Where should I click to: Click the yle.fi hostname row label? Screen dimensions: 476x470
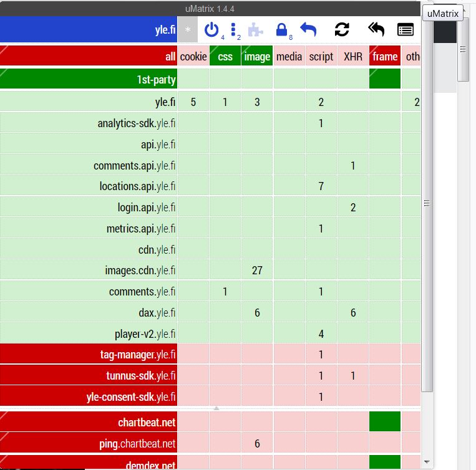coord(89,102)
